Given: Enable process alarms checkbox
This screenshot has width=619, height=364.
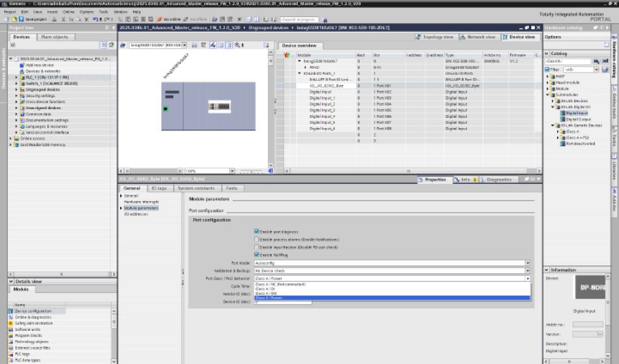Looking at the screenshot, I should 257,240.
